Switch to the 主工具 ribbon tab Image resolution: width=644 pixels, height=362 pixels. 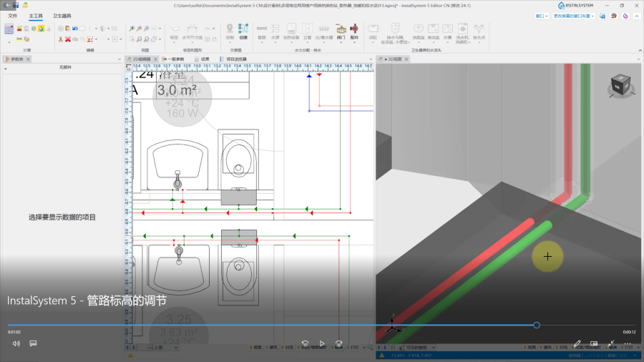[x=36, y=16]
